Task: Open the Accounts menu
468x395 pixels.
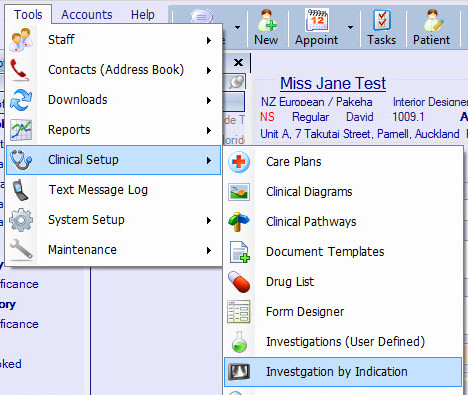Action: tap(87, 15)
